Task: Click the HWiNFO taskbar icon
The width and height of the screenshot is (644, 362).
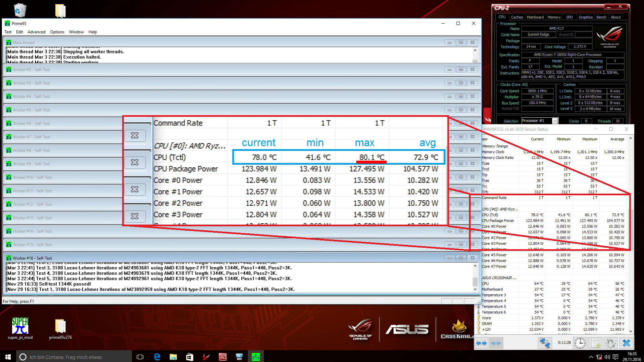Action: click(239, 357)
